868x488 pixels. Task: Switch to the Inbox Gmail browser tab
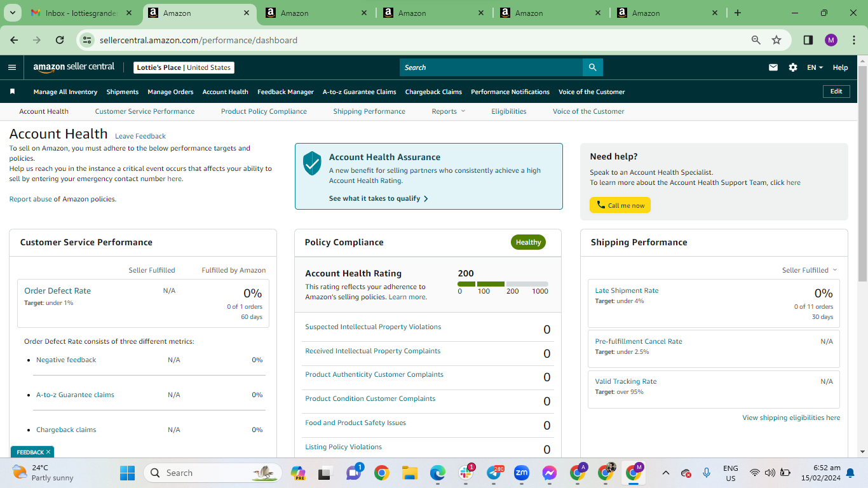[x=81, y=13]
